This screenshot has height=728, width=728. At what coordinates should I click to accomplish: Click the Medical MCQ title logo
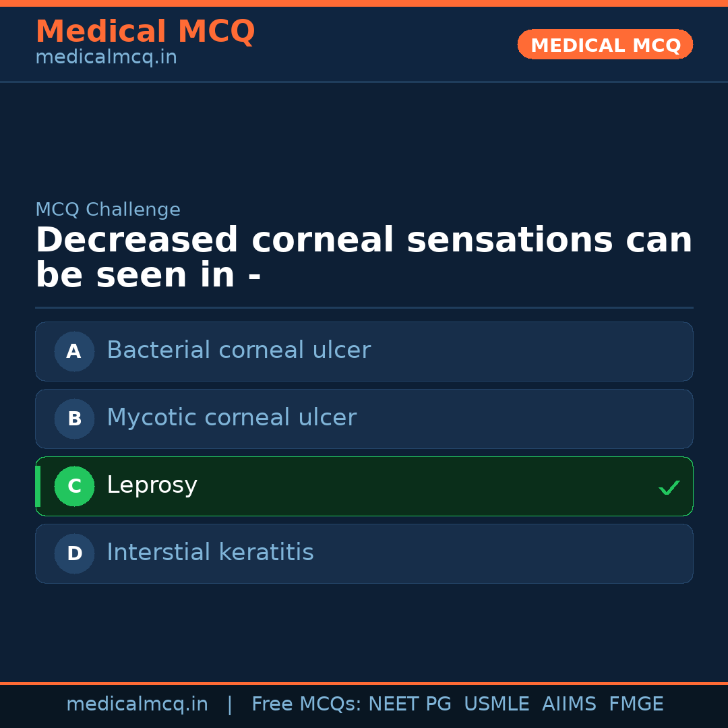click(145, 32)
